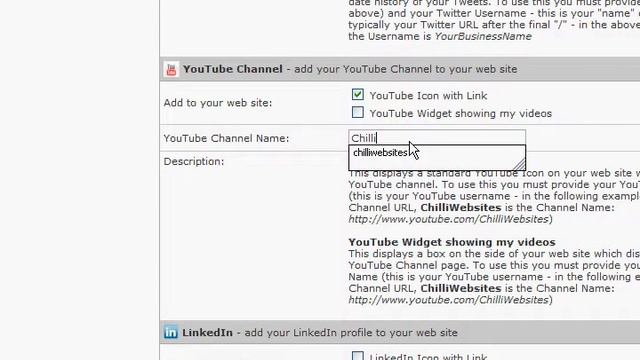This screenshot has height=360, width=640.
Task: Click the italic YourBusinessName example text
Action: pyautogui.click(x=483, y=36)
